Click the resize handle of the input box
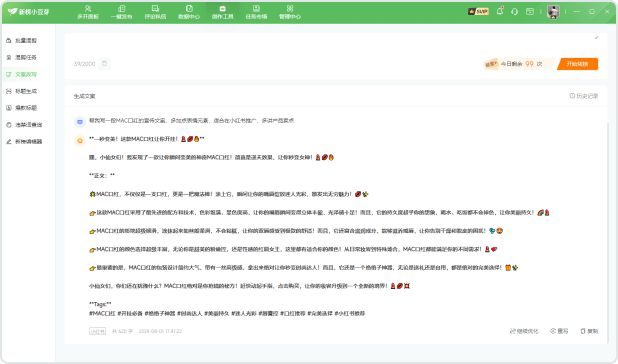Screen dimensions: 618x364 point(596,38)
